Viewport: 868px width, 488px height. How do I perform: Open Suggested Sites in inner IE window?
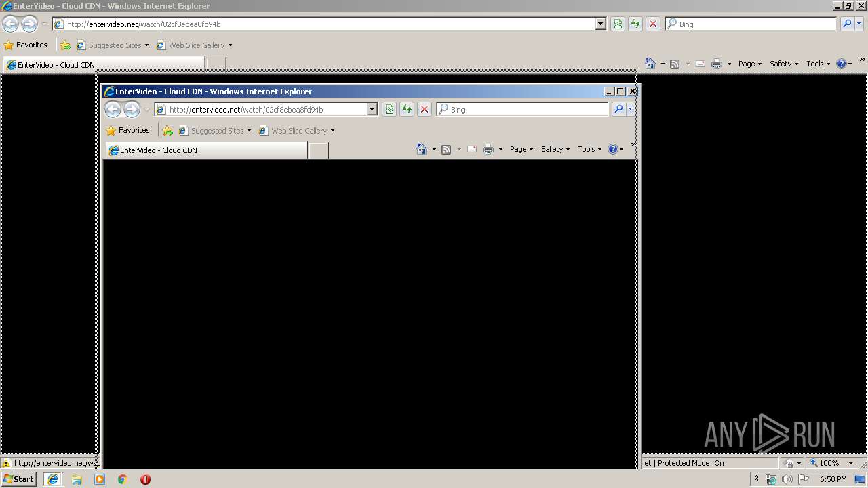[214, 131]
